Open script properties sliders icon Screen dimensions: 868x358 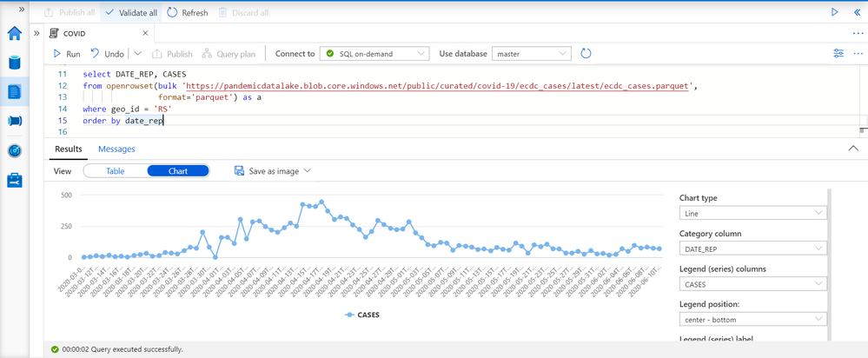pos(838,54)
